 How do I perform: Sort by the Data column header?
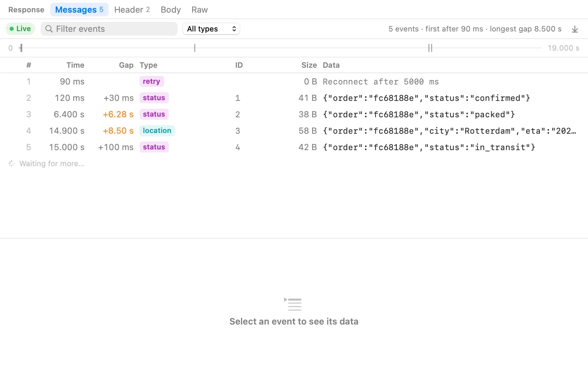[331, 65]
